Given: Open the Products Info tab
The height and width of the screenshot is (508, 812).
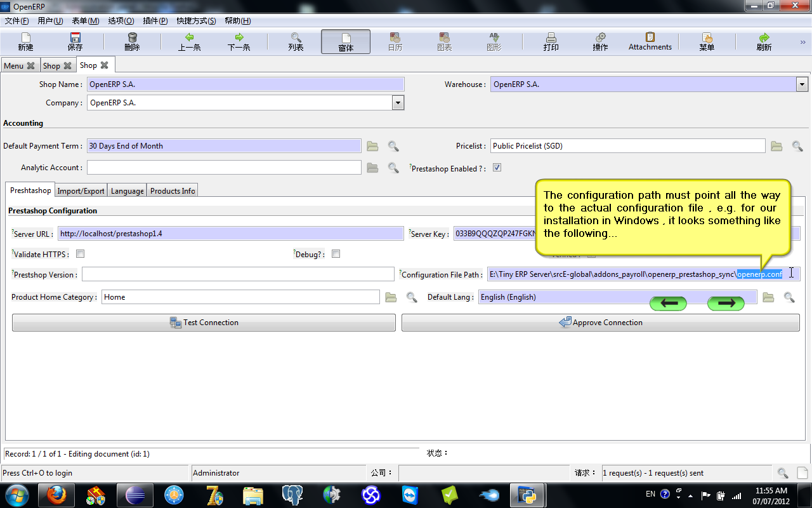Looking at the screenshot, I should click(x=173, y=191).
